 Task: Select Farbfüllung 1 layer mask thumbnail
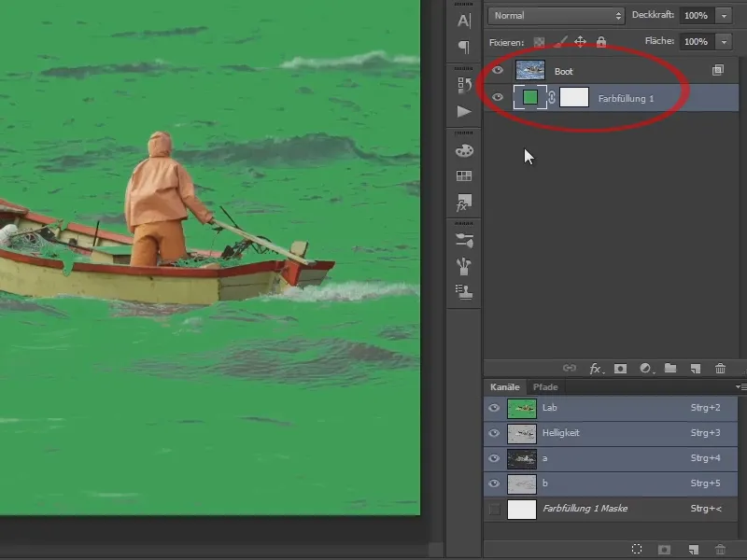pos(574,97)
